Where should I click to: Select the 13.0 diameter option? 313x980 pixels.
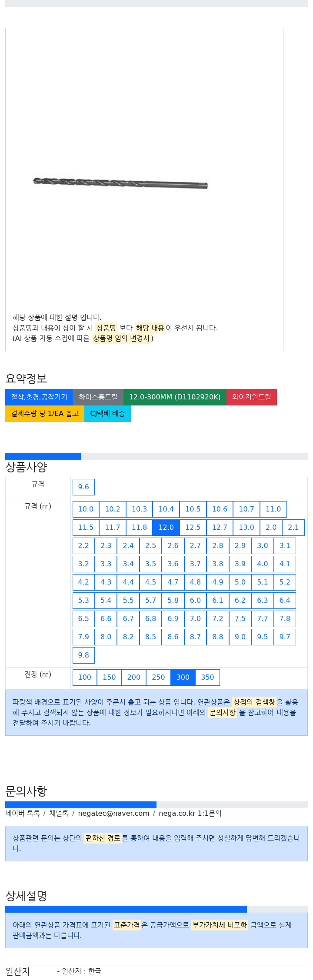tap(246, 527)
